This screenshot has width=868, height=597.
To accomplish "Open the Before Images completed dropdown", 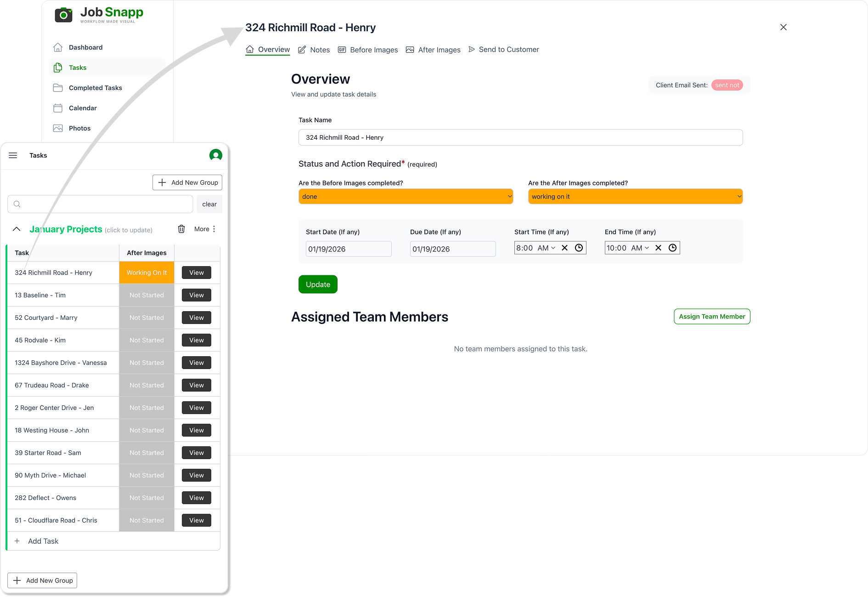I will [x=405, y=196].
